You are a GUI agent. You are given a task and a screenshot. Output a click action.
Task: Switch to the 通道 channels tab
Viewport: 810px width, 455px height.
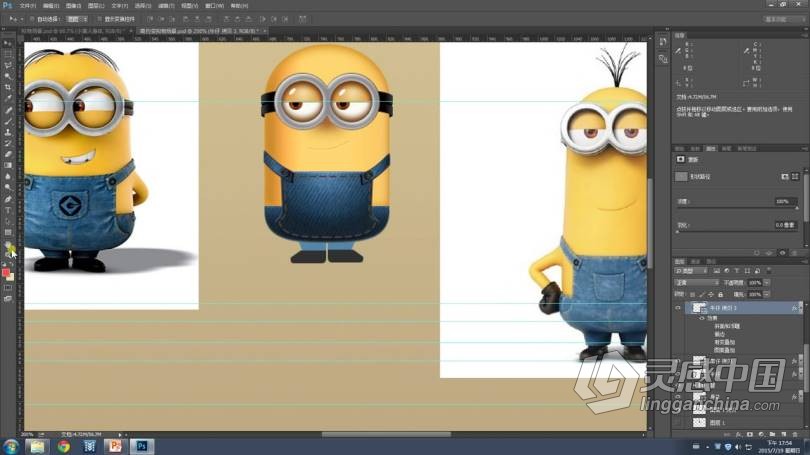tap(695, 261)
